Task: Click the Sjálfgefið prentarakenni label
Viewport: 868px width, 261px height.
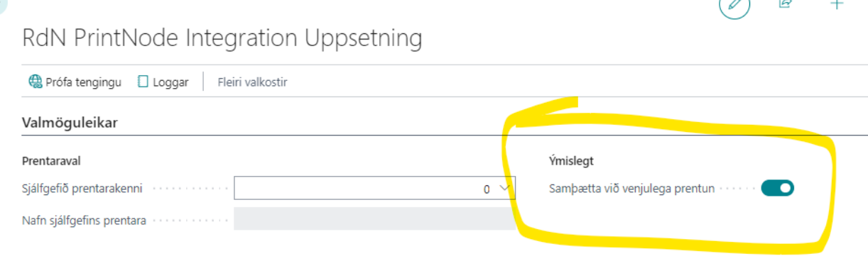Action: point(82,189)
